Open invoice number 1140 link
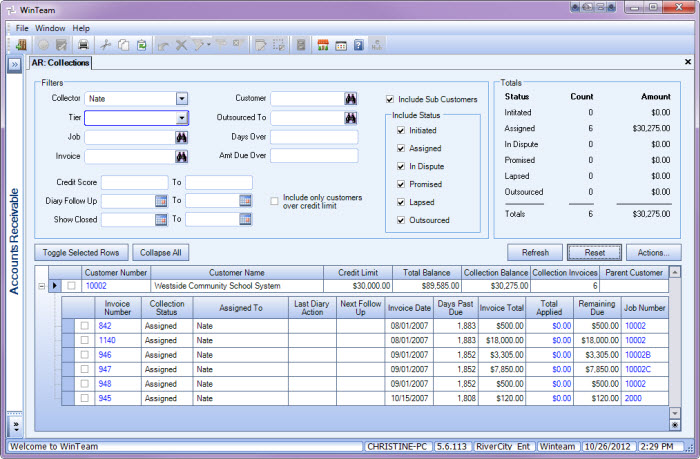Screen dimensions: 700x459 click(x=106, y=340)
